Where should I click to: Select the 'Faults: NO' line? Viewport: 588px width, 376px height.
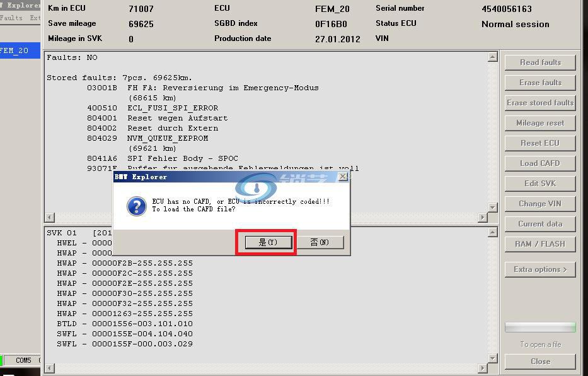tap(72, 57)
